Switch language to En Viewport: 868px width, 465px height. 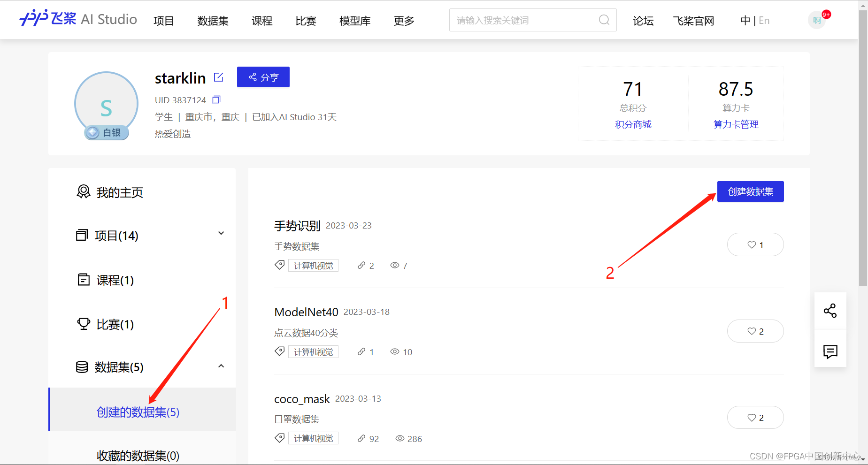click(x=764, y=21)
